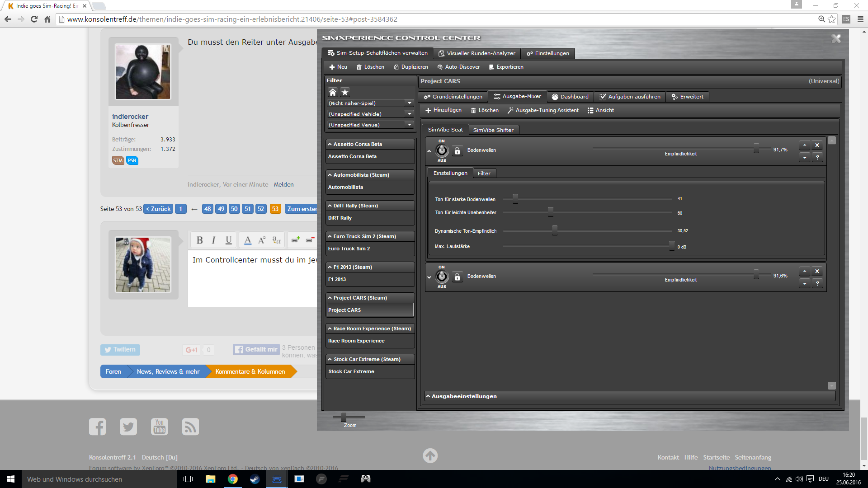Screen dimensions: 868x488
Task: Click Italic in the forum editor
Action: click(x=214, y=240)
